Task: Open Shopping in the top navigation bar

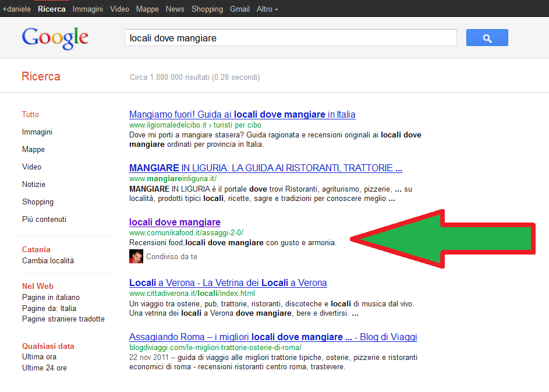Action: tap(207, 9)
